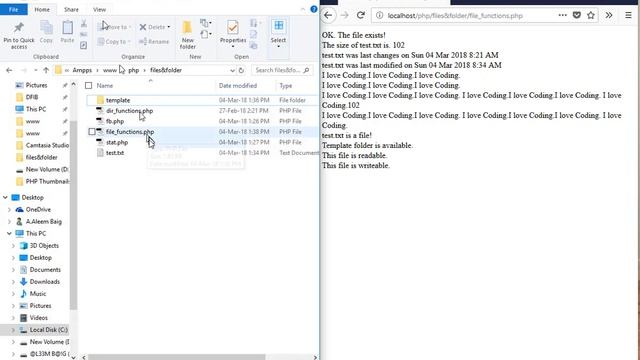
Task: Toggle select-all checkbox in file list header
Action: point(89,86)
